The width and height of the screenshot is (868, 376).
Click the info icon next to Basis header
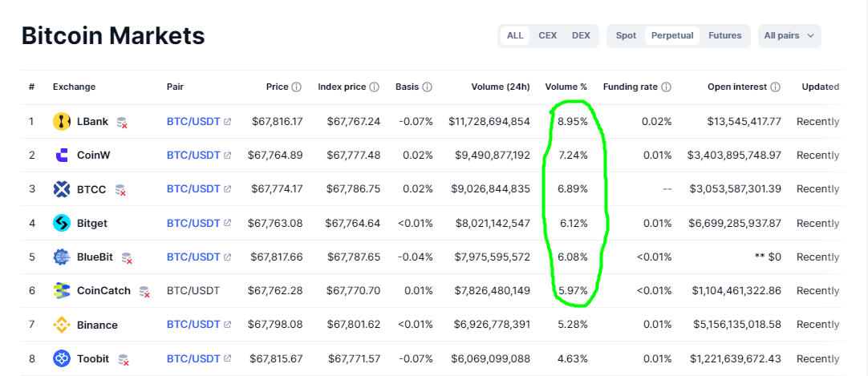[427, 87]
